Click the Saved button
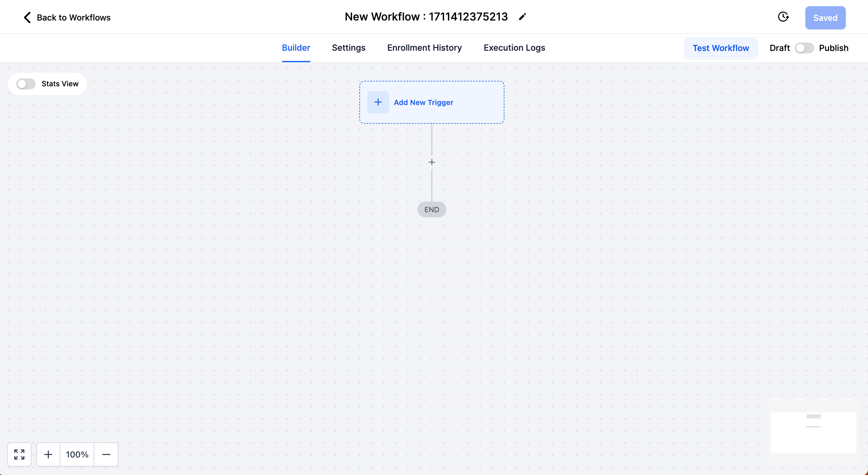This screenshot has width=868, height=475. click(x=825, y=18)
